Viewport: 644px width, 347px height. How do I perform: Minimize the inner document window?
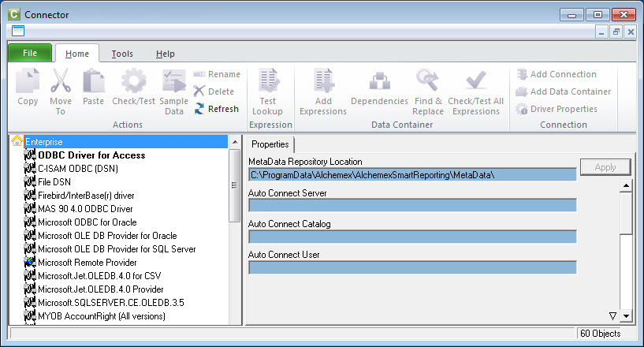point(601,32)
